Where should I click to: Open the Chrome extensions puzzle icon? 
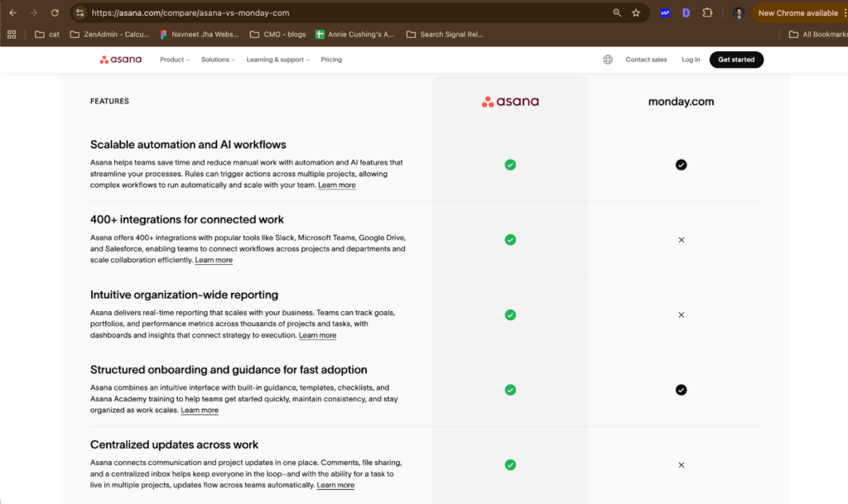tap(707, 13)
